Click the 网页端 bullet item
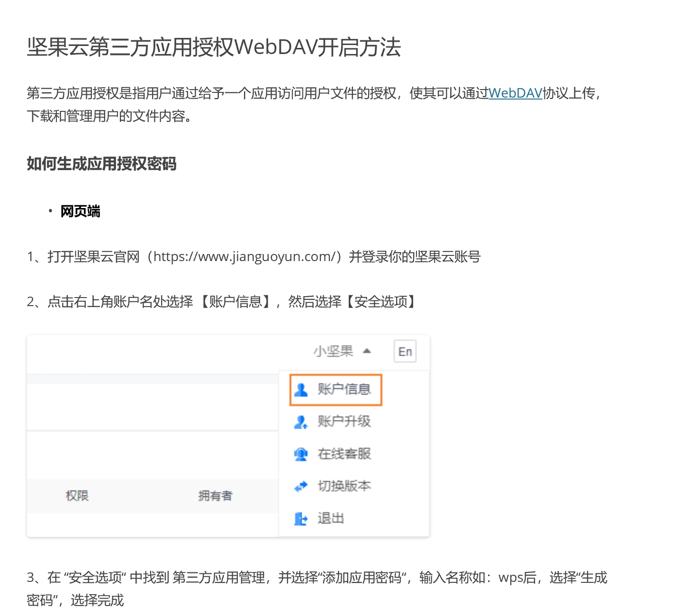 pos(81,211)
